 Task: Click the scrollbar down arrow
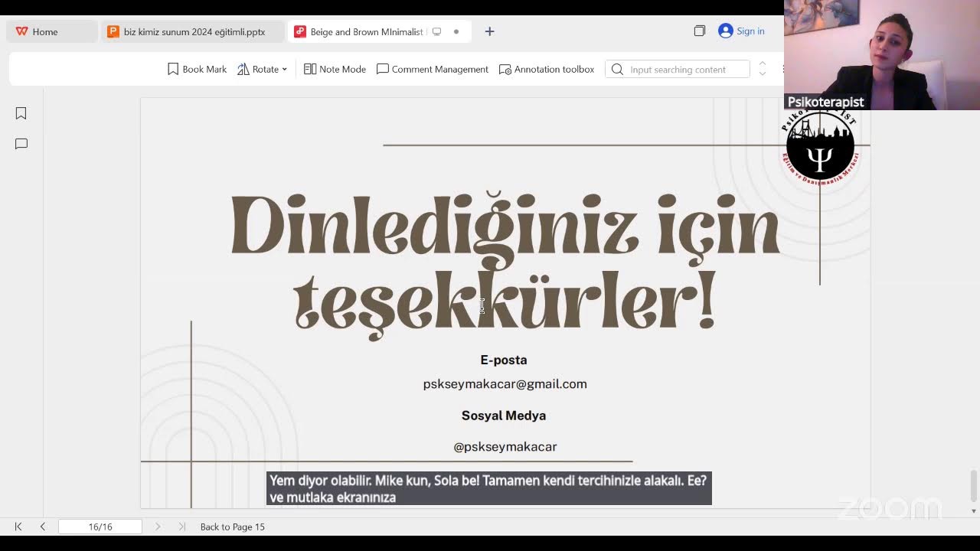point(973,510)
